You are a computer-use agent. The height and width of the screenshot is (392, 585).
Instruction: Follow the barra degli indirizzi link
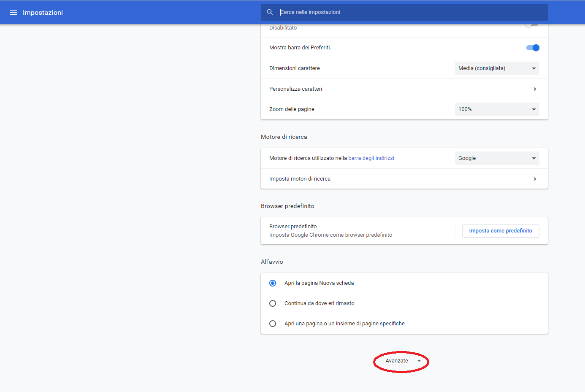(x=371, y=158)
